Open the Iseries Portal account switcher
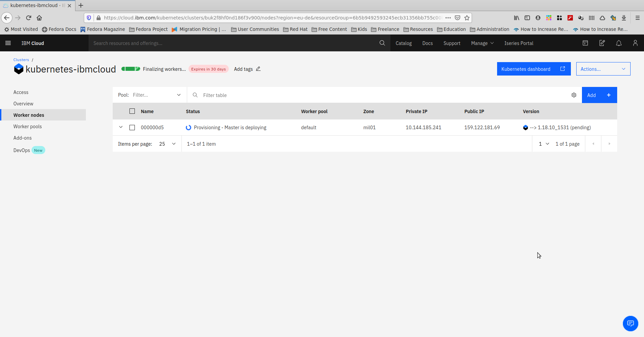This screenshot has height=337, width=644. click(519, 43)
